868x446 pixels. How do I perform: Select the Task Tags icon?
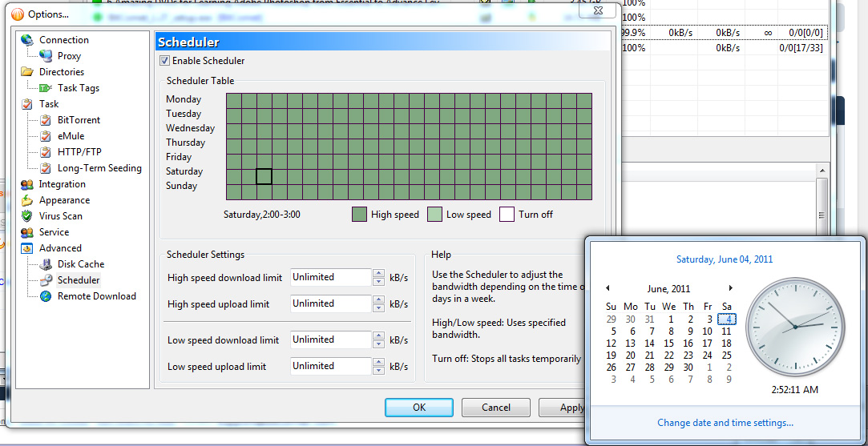pyautogui.click(x=46, y=88)
